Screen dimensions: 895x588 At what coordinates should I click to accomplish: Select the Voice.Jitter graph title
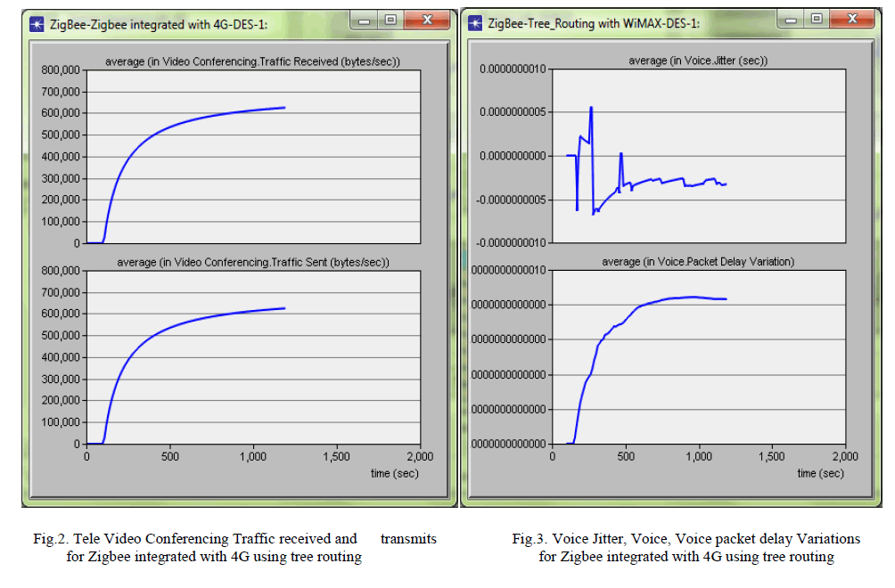point(698,61)
